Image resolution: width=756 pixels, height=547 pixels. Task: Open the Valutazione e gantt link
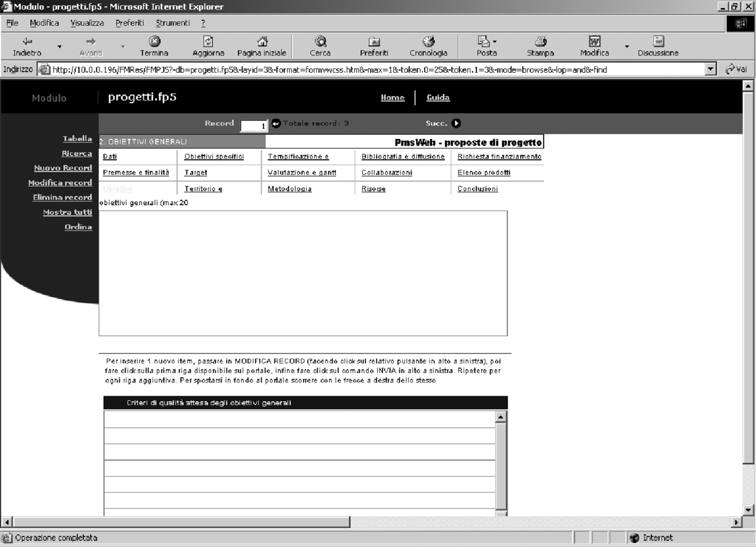(x=302, y=173)
